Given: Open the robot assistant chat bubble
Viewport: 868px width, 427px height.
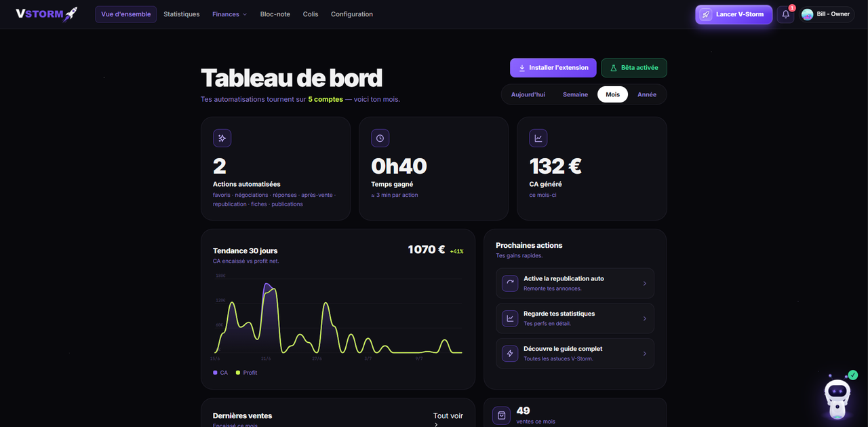Looking at the screenshot, I should coord(837,397).
